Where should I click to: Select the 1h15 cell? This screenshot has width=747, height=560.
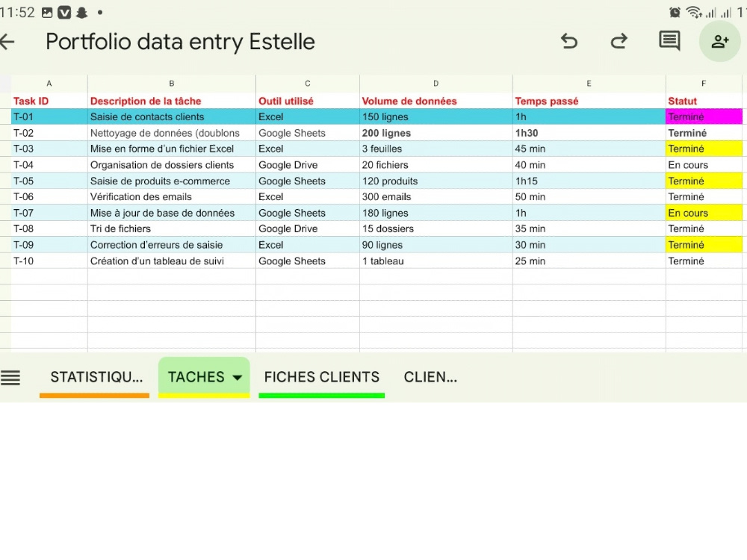(589, 181)
